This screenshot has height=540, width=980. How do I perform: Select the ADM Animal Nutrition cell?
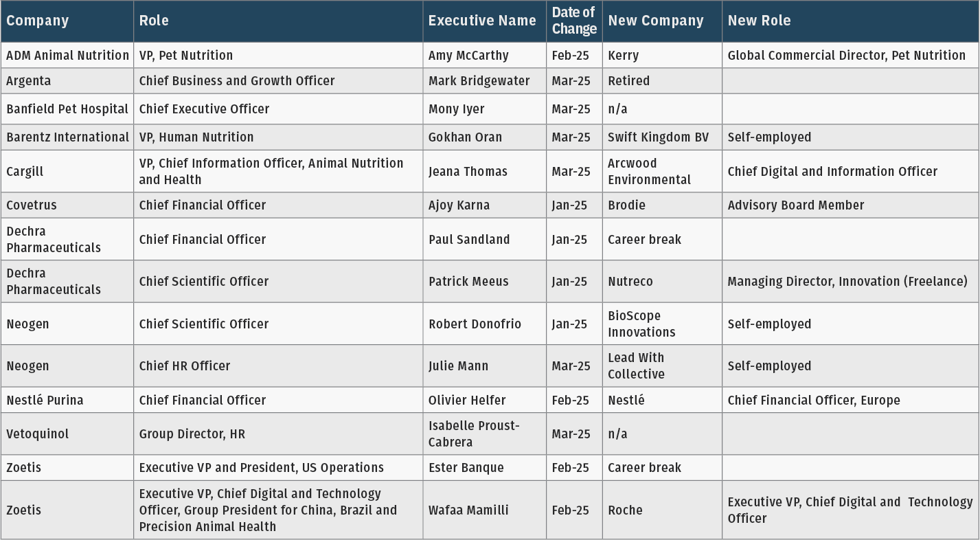point(67,55)
